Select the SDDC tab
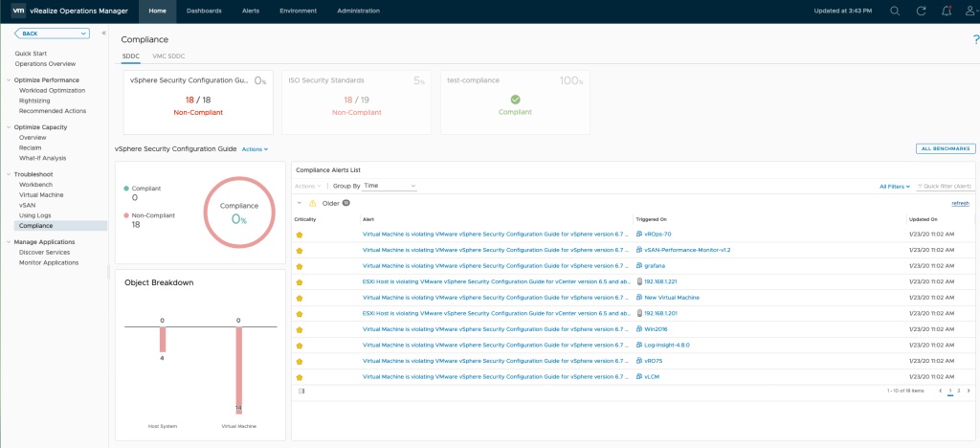This screenshot has height=448, width=980. click(x=130, y=56)
